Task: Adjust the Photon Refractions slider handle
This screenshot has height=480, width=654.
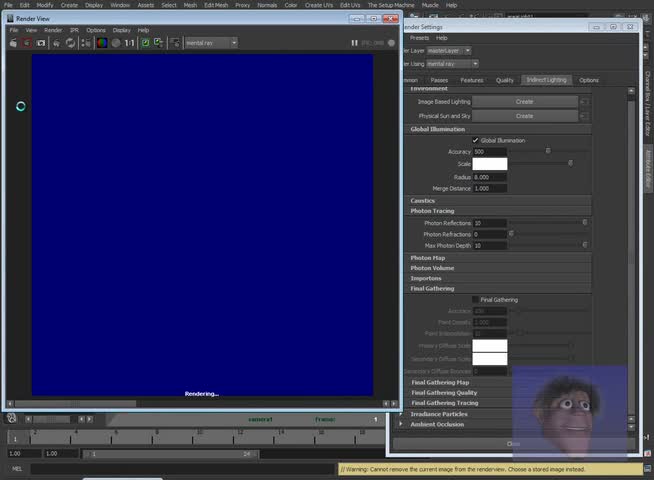Action: (511, 234)
